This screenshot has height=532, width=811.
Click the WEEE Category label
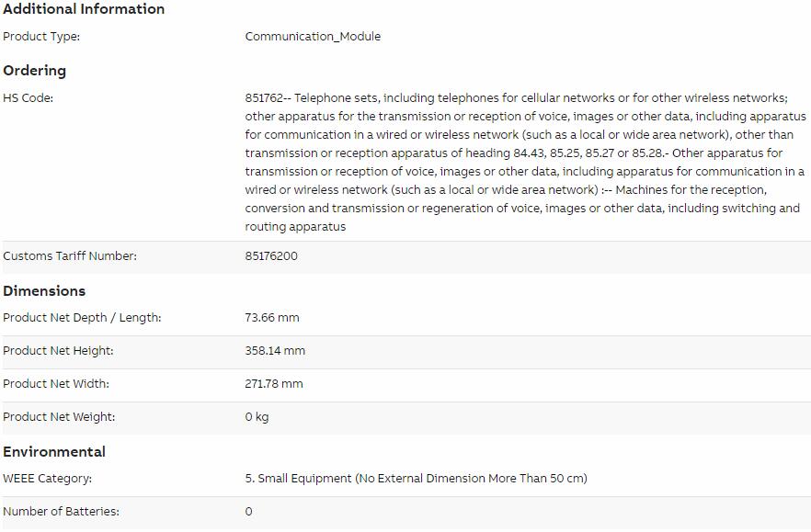(x=47, y=478)
